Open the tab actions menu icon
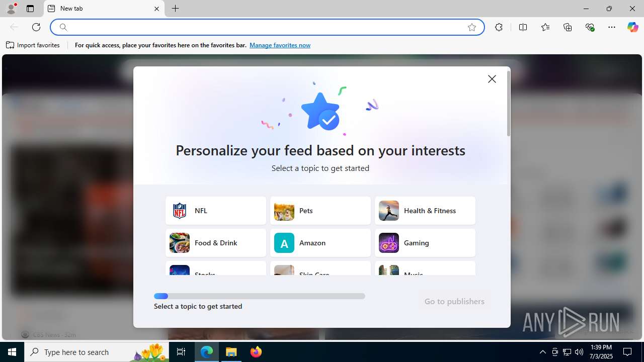The height and width of the screenshot is (362, 644). [x=30, y=9]
